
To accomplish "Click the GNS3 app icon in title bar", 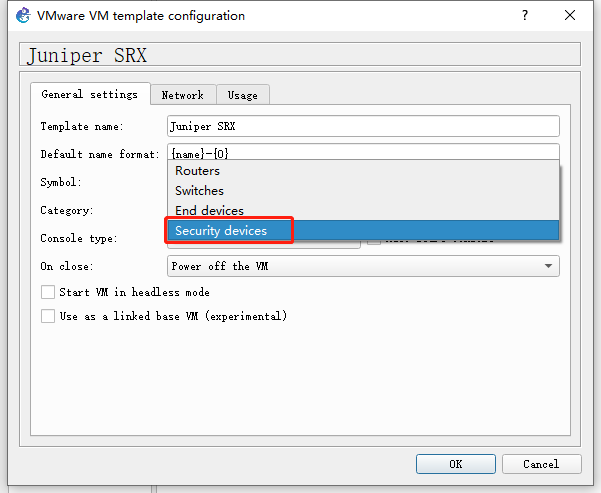I will (23, 16).
